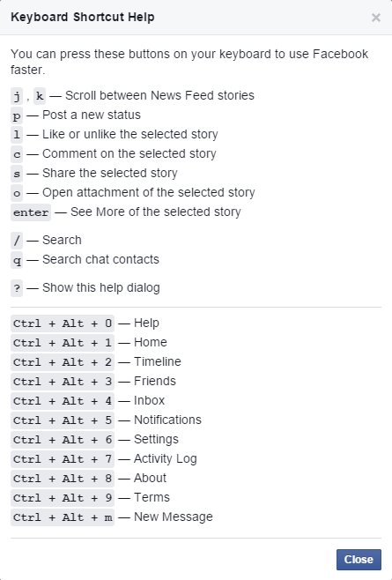Click the Ctrl + Alt + 4 Inbox shortcut

point(63,401)
